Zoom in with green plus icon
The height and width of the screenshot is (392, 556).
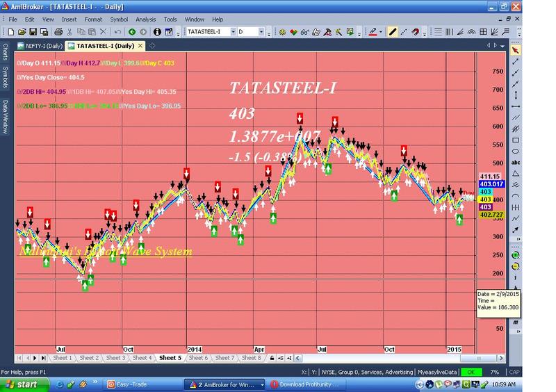coord(516,255)
